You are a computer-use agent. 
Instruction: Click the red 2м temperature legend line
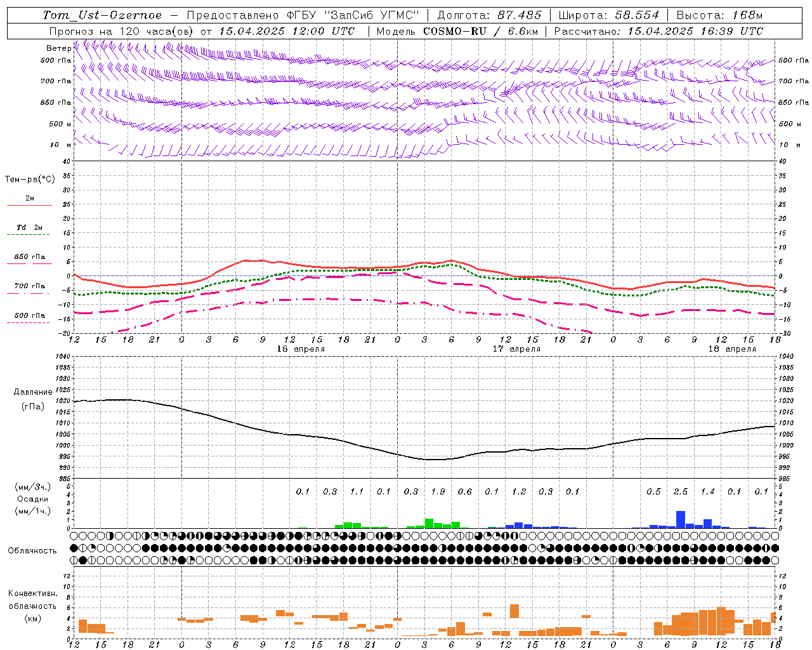coord(29,205)
